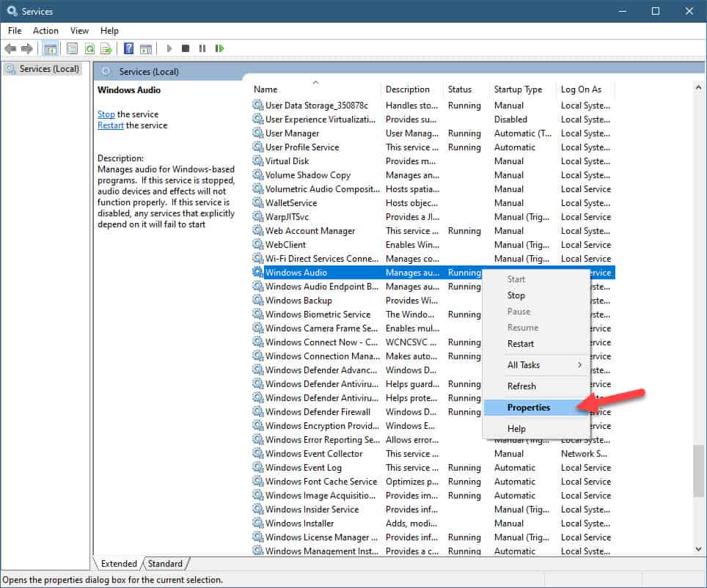Switch to the Extended tab
Screen dimensions: 707x588
[119, 564]
